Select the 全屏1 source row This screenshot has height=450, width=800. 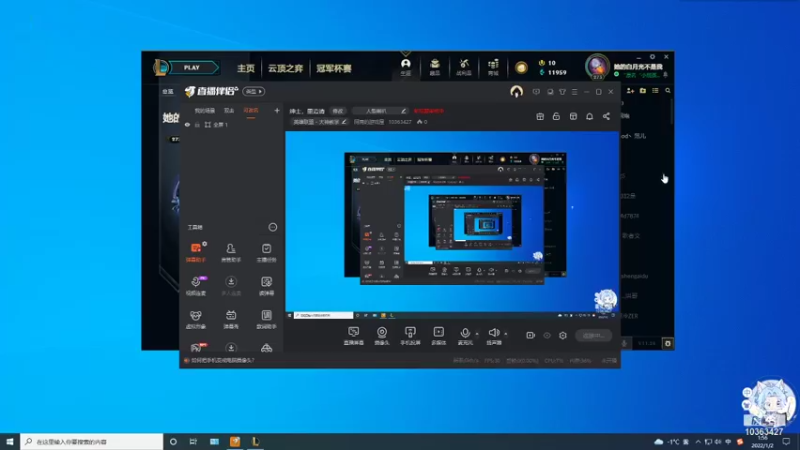pos(232,124)
